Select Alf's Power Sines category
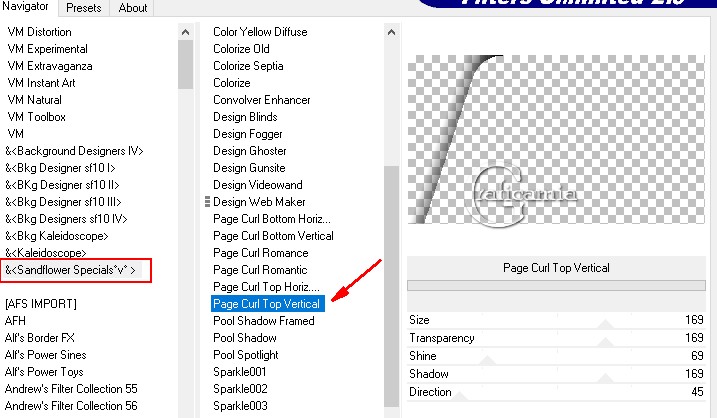This screenshot has width=717, height=418. (x=45, y=354)
